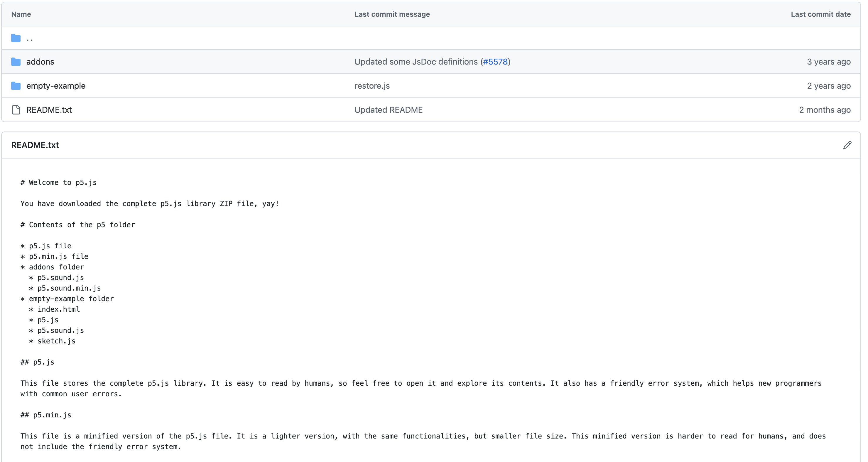Click the '2 years ago' commit date

coord(828,86)
